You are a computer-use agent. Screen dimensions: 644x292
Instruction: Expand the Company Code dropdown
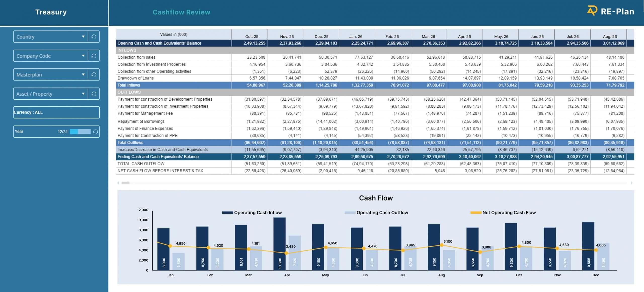tap(83, 56)
